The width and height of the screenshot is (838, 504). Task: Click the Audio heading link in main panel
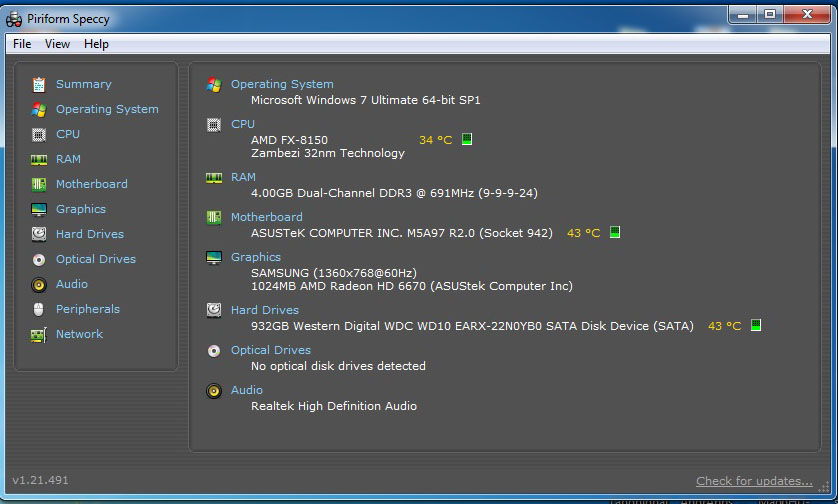[x=246, y=391]
